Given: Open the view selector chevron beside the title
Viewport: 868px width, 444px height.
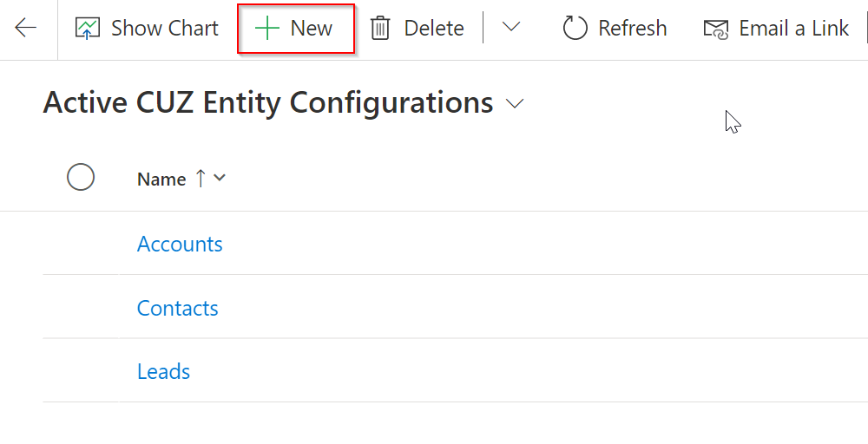Looking at the screenshot, I should coord(515,104).
